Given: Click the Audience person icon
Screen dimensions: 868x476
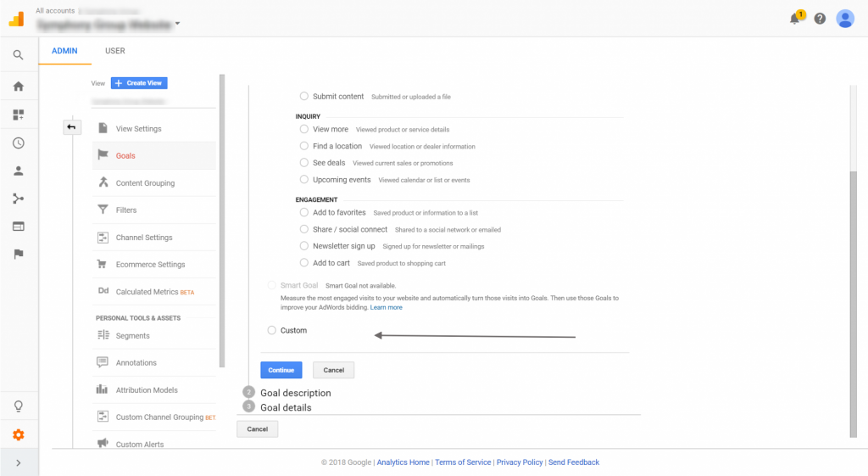Looking at the screenshot, I should [19, 171].
